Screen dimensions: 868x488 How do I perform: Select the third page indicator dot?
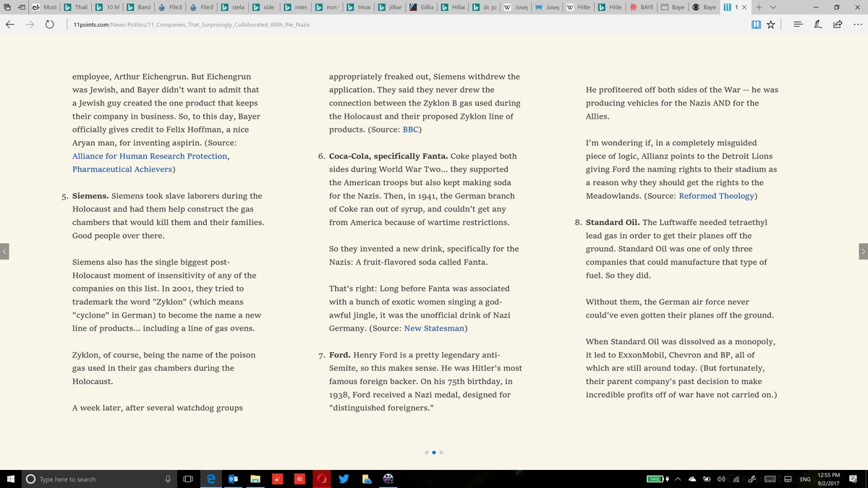pyautogui.click(x=441, y=453)
